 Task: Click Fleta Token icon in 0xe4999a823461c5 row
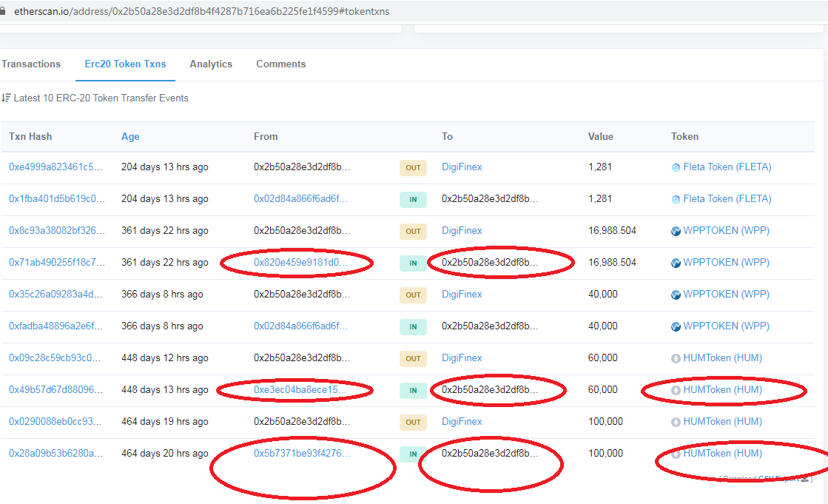676,167
